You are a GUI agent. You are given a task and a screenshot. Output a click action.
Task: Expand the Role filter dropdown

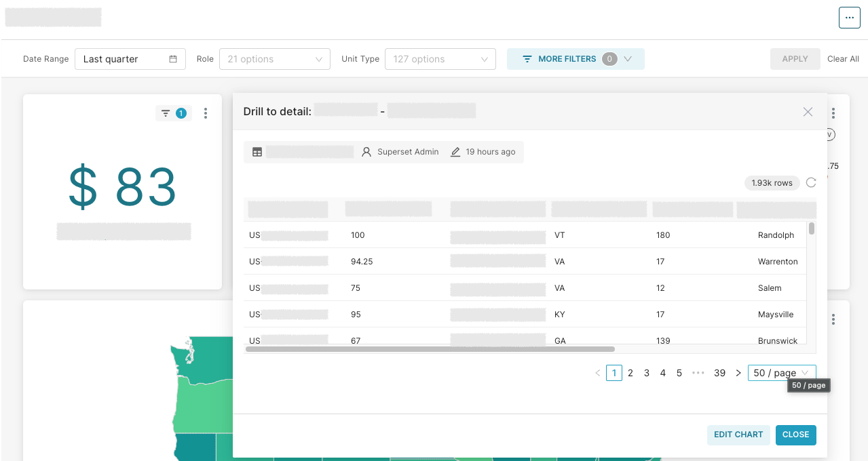tap(275, 59)
